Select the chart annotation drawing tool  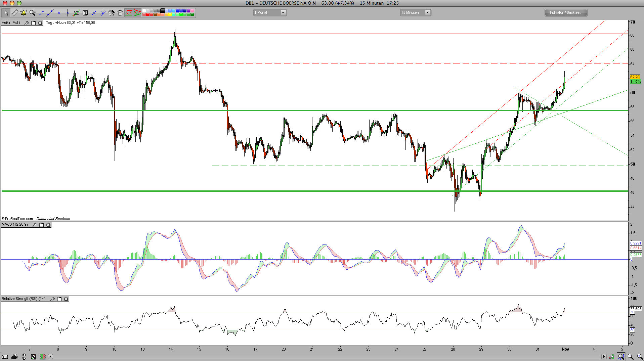click(76, 13)
